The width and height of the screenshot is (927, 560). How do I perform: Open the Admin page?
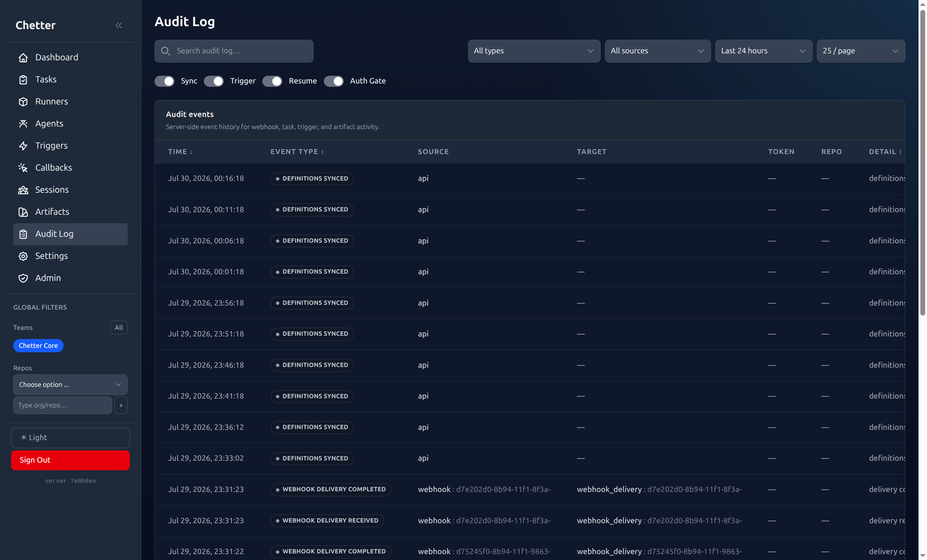click(70, 278)
